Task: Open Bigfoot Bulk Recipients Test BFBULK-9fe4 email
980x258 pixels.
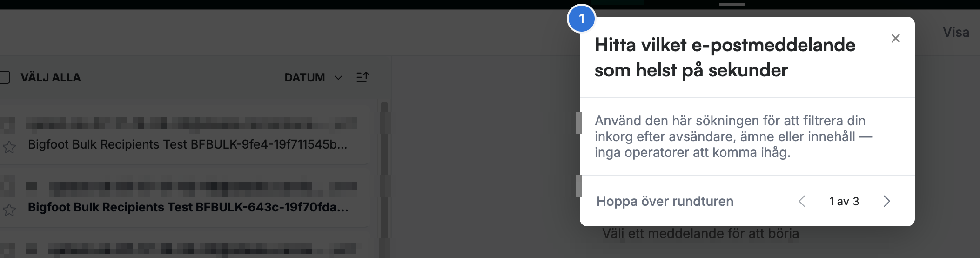Action: coord(188,144)
